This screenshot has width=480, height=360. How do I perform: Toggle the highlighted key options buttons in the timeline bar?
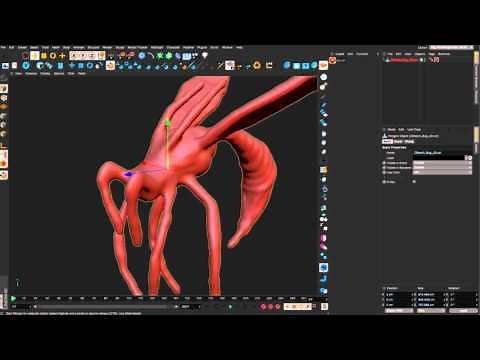coord(298,306)
